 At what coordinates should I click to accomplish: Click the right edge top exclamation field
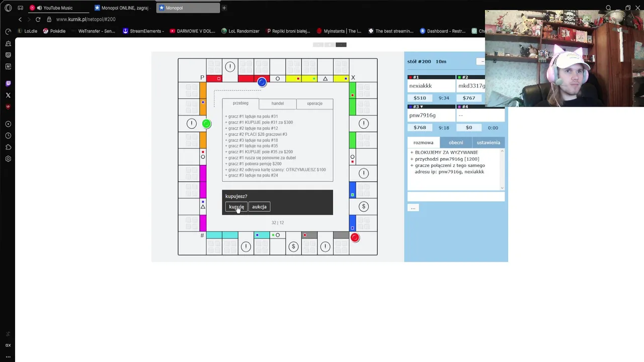364,124
